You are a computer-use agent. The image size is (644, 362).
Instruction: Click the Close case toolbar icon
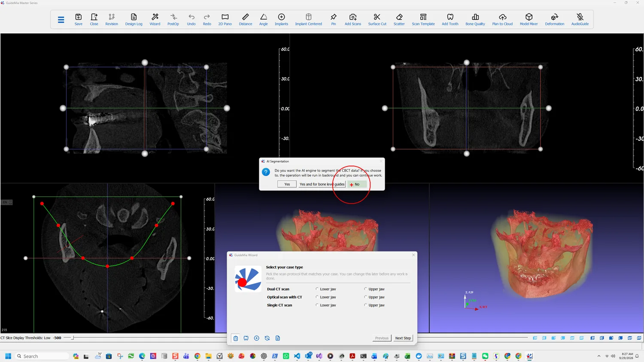[94, 20]
